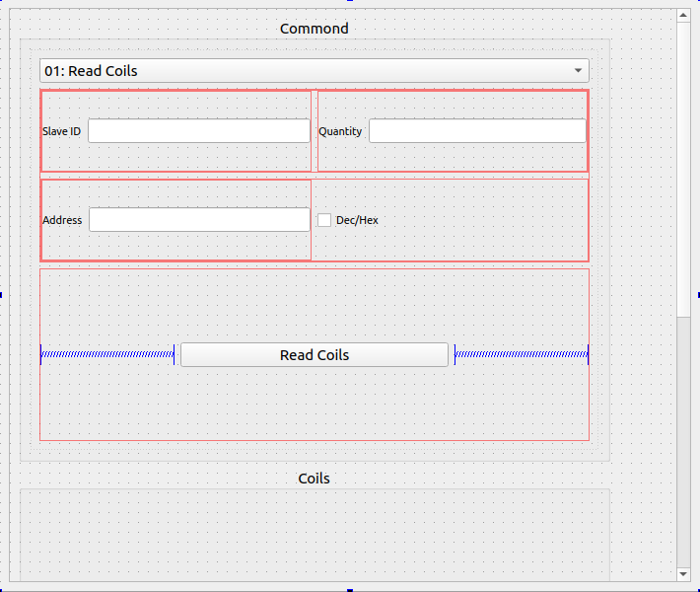Select the "Address" text label
Image resolution: width=700 pixels, height=592 pixels.
62,220
